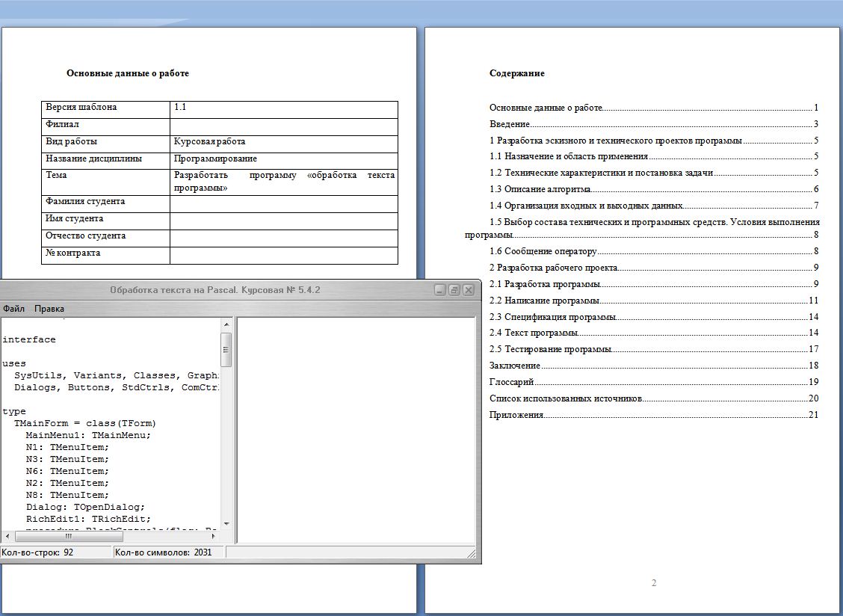Click the empty cell next to '№ контракта'
Image resolution: width=843 pixels, height=616 pixels.
point(284,256)
